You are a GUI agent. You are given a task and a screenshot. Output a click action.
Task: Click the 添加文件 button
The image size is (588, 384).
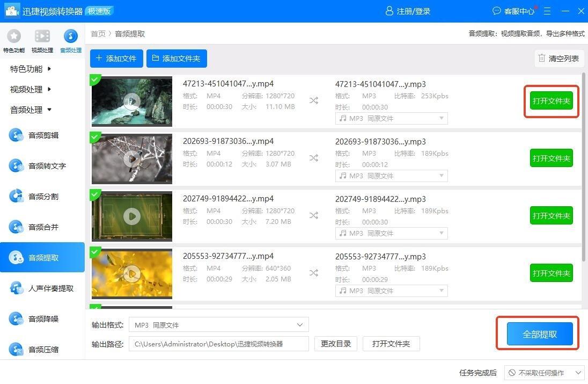tap(116, 59)
